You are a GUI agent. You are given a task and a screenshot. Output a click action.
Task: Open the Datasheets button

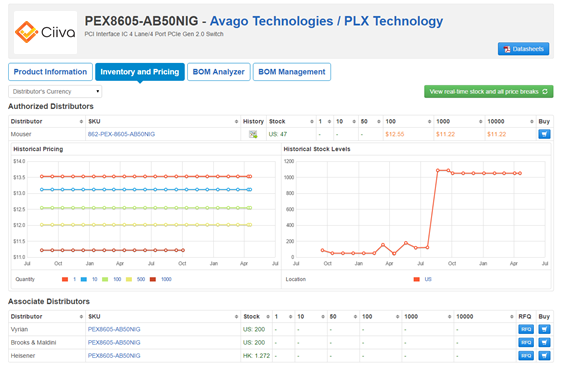pyautogui.click(x=523, y=49)
